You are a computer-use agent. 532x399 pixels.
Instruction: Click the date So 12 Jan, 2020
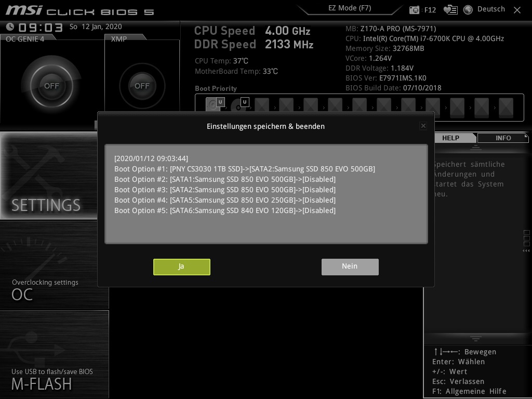96,26
